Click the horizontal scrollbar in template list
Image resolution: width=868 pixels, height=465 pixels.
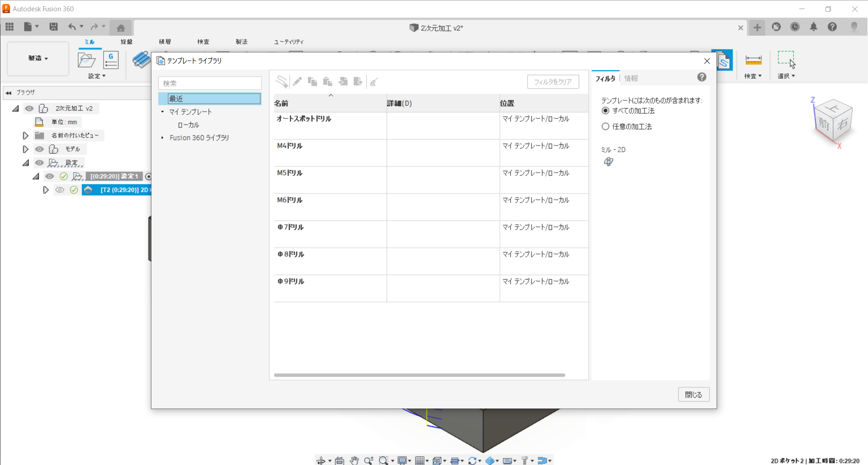419,375
